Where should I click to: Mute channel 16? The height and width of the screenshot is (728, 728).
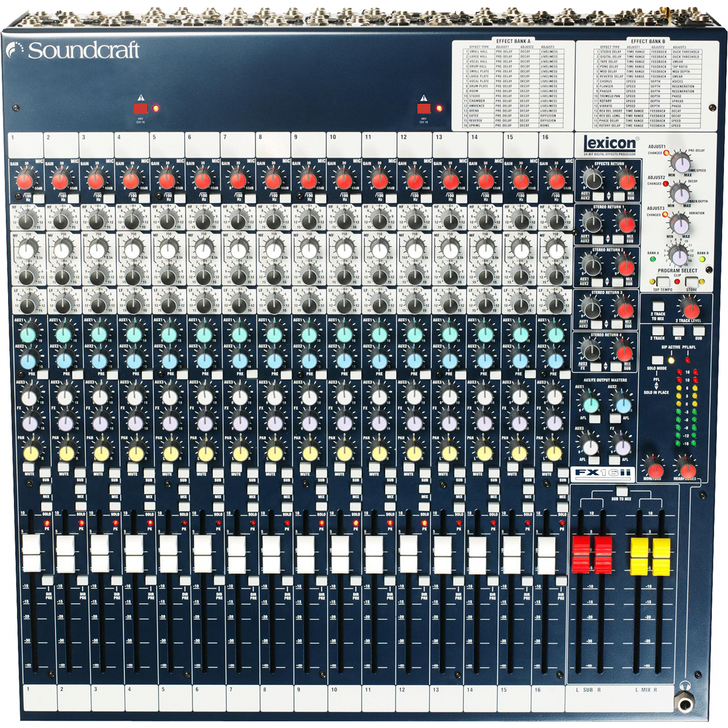[x=546, y=468]
